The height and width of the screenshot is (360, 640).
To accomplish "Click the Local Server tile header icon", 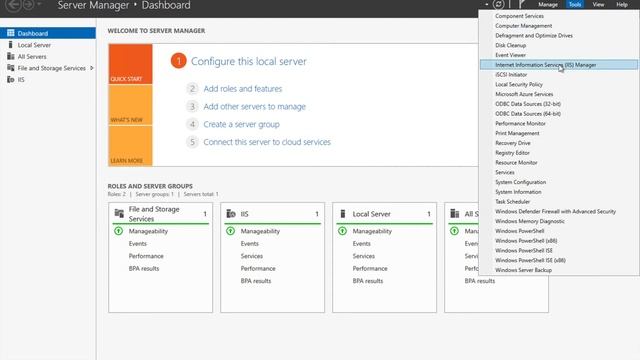I will [343, 213].
